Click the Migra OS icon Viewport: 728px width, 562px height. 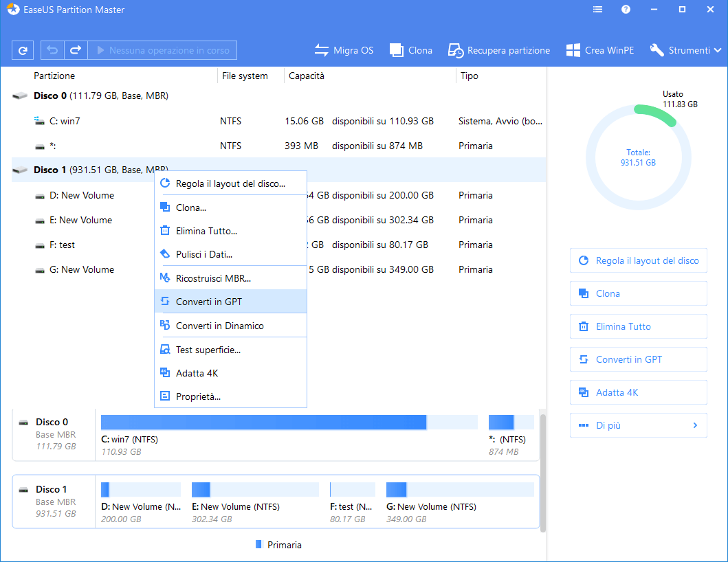[x=321, y=50]
